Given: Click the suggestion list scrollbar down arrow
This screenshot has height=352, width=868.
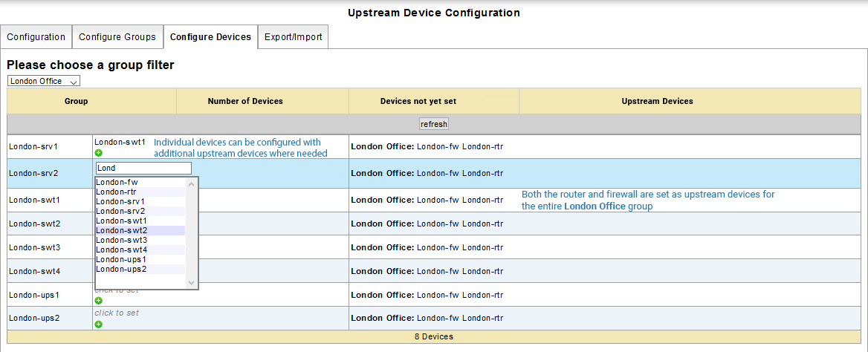Looking at the screenshot, I should [191, 282].
